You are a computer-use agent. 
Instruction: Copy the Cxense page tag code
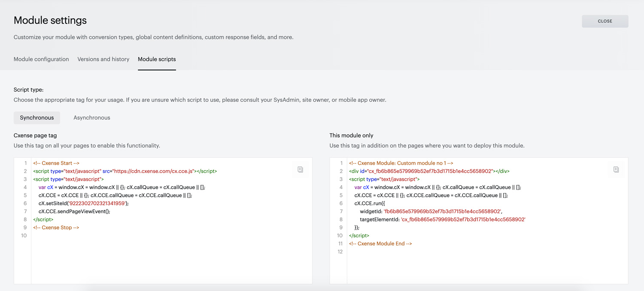[300, 169]
